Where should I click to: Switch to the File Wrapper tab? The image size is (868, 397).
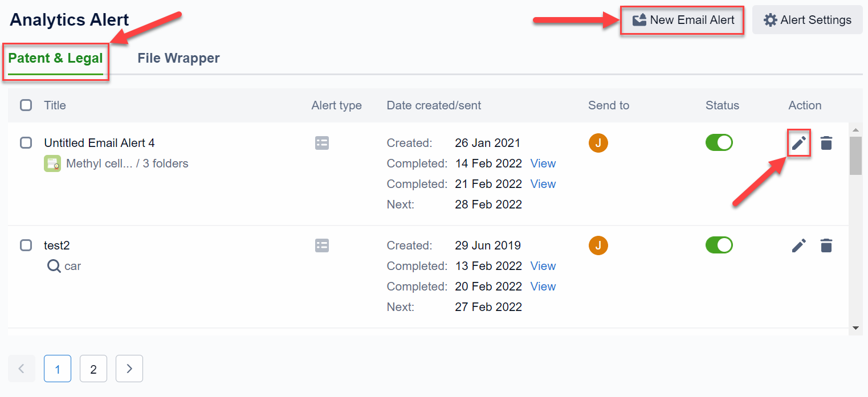pyautogui.click(x=178, y=58)
